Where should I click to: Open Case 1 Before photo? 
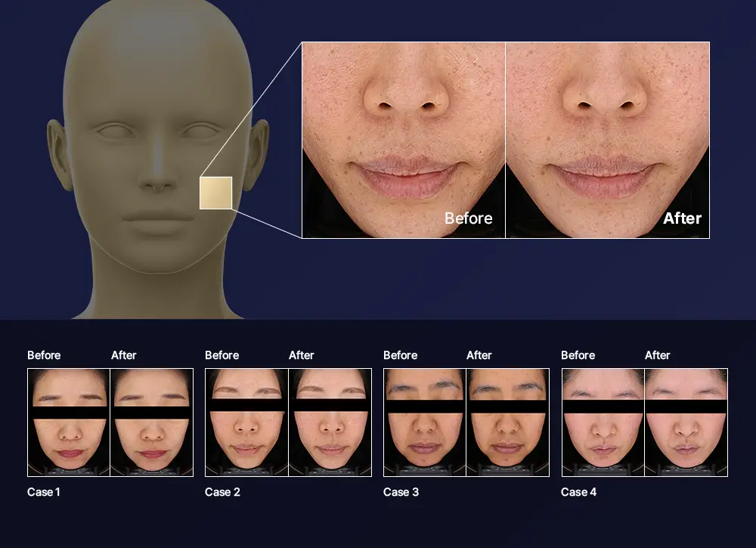pos(69,423)
